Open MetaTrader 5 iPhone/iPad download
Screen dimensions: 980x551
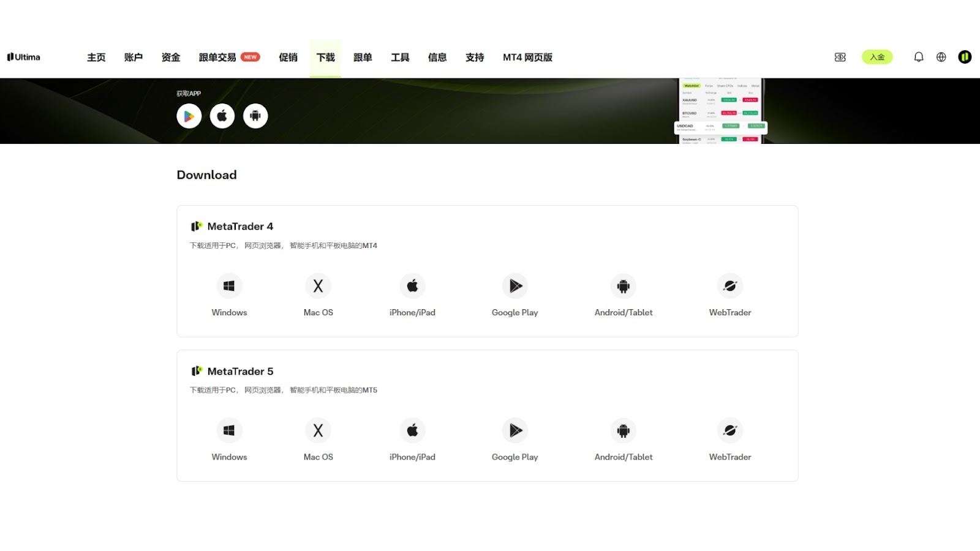coord(412,430)
